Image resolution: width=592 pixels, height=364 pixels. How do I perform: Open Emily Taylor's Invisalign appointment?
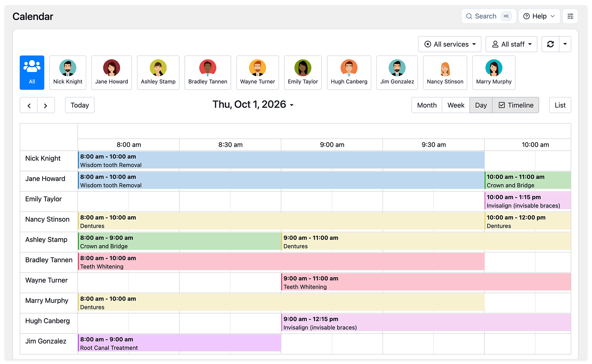click(528, 201)
